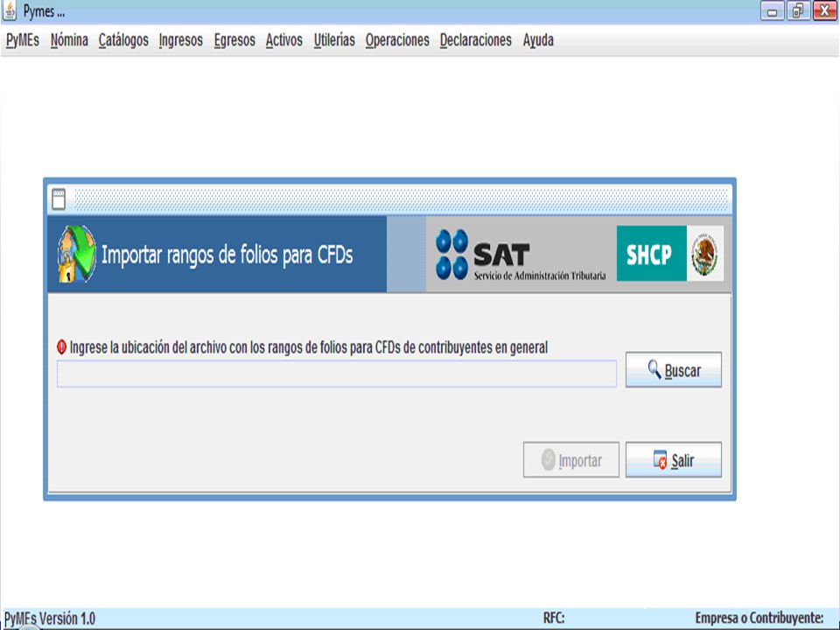This screenshot has width=840, height=630.
Task: Open the Ingresos menu
Action: pos(180,40)
